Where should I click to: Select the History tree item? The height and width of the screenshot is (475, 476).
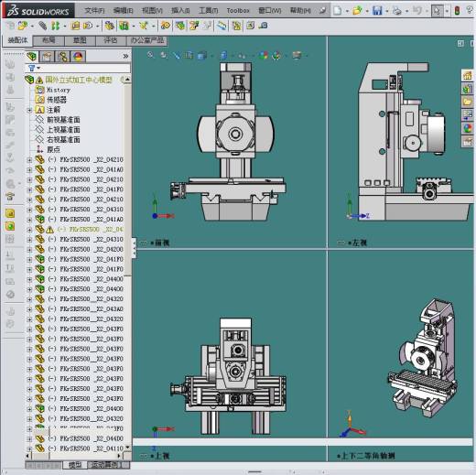click(59, 90)
